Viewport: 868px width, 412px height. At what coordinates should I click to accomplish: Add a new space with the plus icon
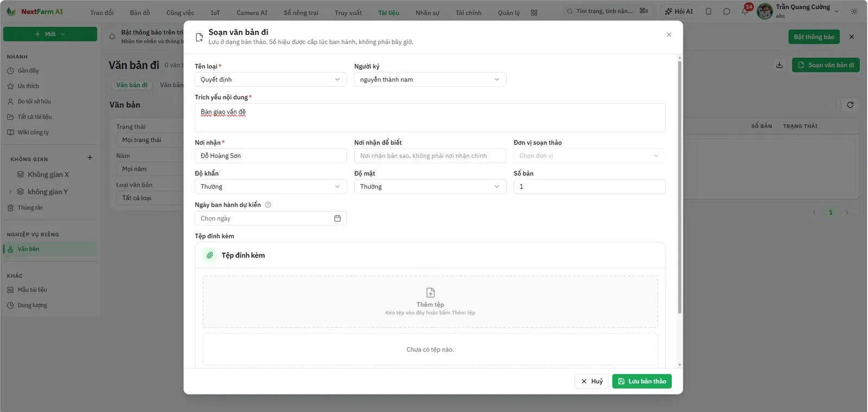click(90, 158)
